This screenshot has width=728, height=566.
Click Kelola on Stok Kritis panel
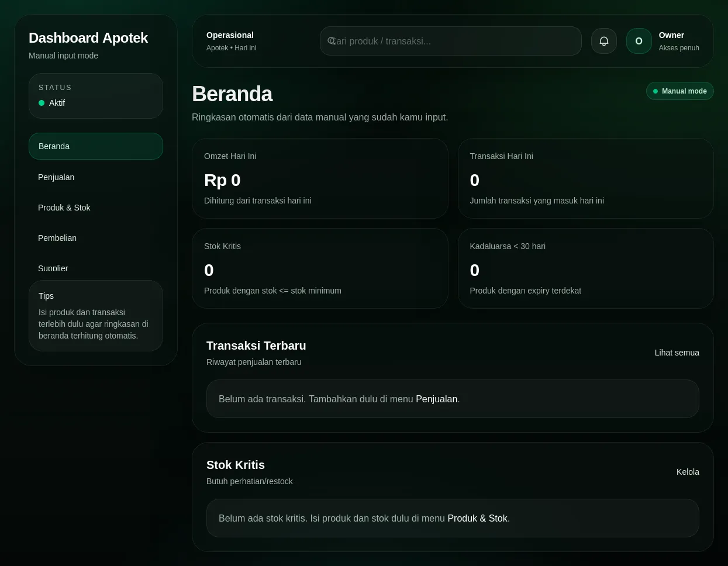tap(688, 472)
